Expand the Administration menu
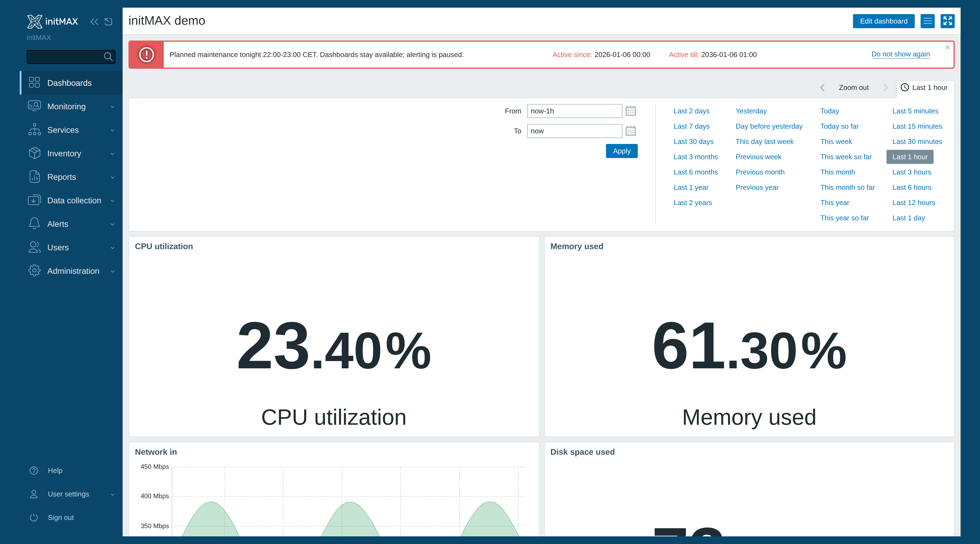980x544 pixels. click(x=71, y=271)
